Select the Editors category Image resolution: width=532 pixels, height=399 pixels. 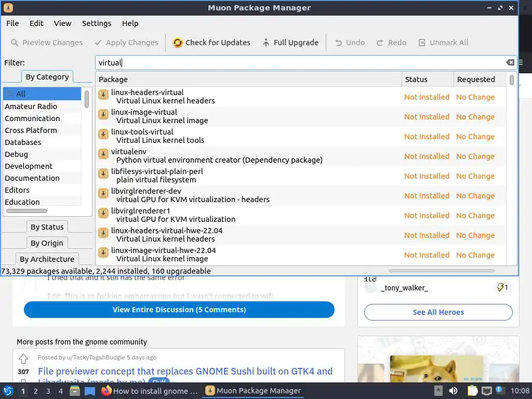pyautogui.click(x=42, y=190)
